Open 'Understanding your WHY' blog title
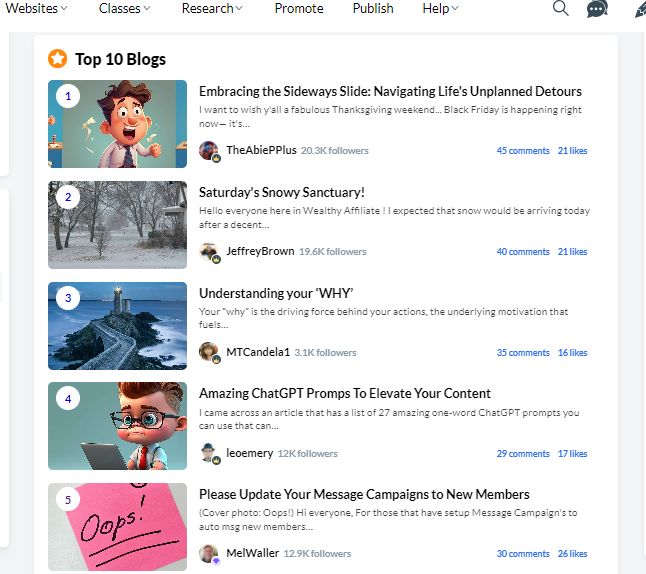This screenshot has height=574, width=646. tap(276, 293)
